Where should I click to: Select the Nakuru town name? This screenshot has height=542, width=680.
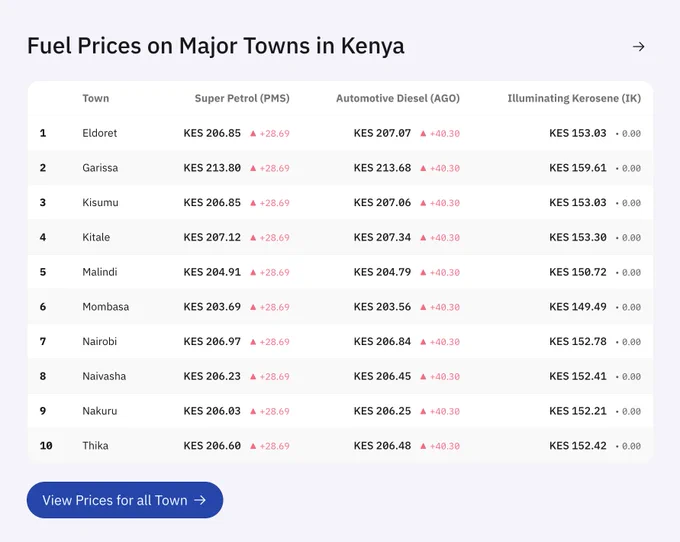tap(100, 411)
